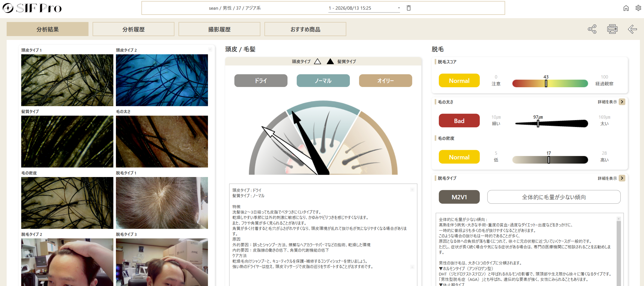Go back using the arrow icon

point(632,29)
